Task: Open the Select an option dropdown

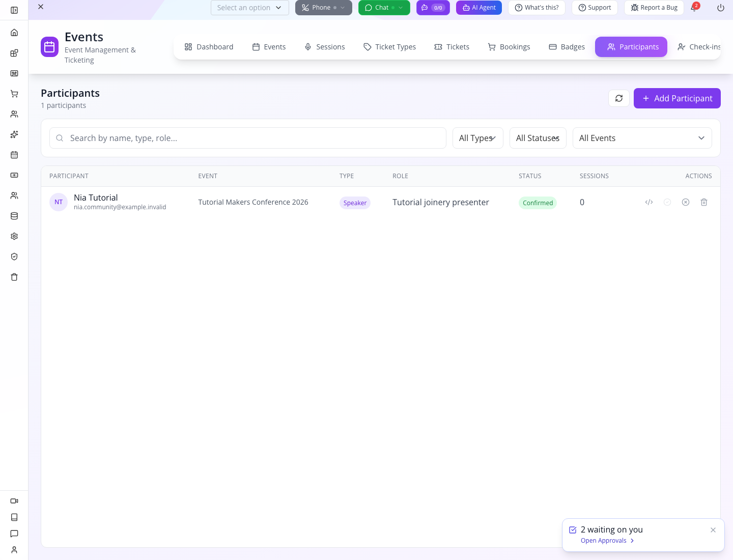Action: tap(250, 8)
